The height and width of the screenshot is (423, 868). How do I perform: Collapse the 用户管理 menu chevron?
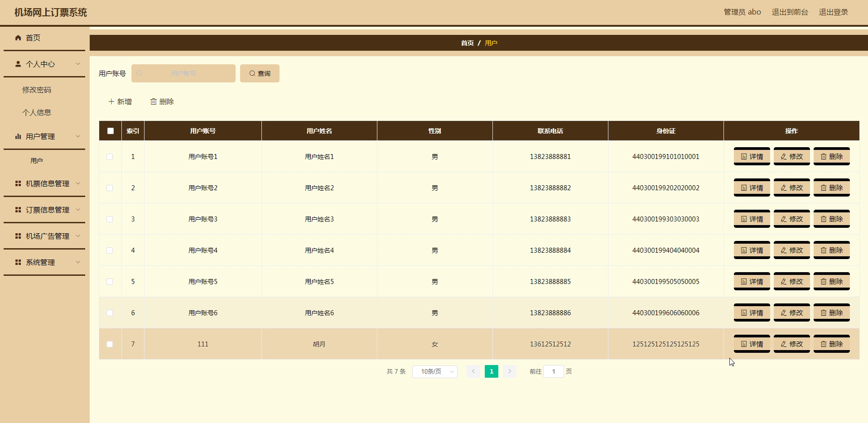coord(78,136)
